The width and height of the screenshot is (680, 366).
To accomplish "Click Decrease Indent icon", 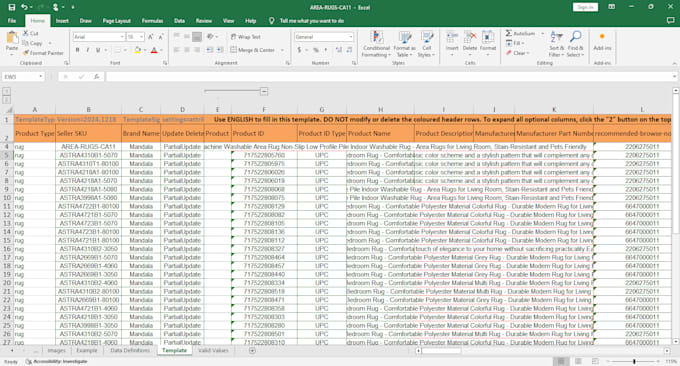I will pos(210,50).
